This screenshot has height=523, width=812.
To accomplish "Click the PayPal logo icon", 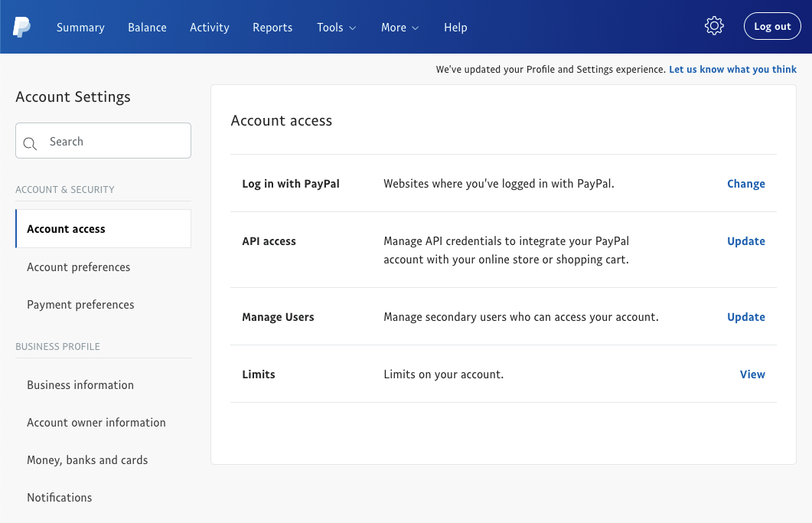I will click(x=21, y=27).
